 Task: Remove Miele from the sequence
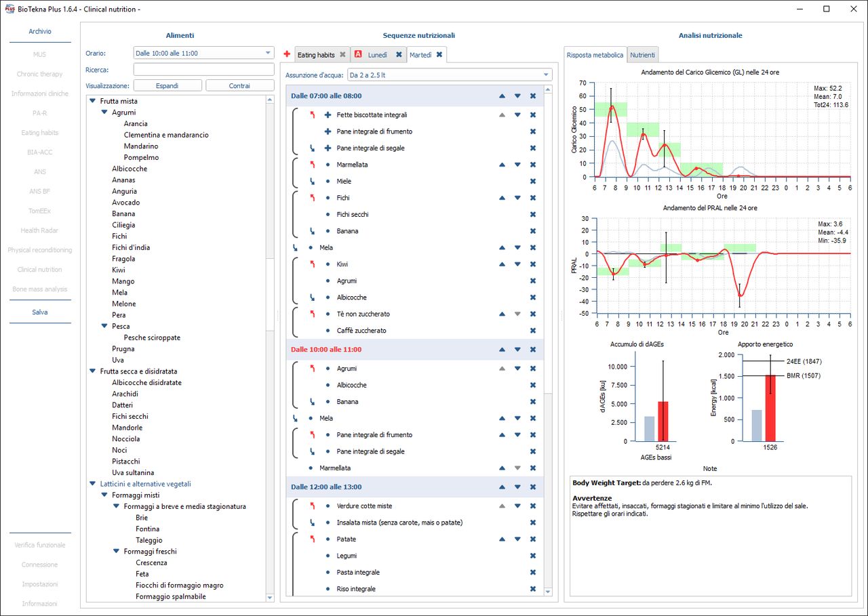[x=533, y=182]
